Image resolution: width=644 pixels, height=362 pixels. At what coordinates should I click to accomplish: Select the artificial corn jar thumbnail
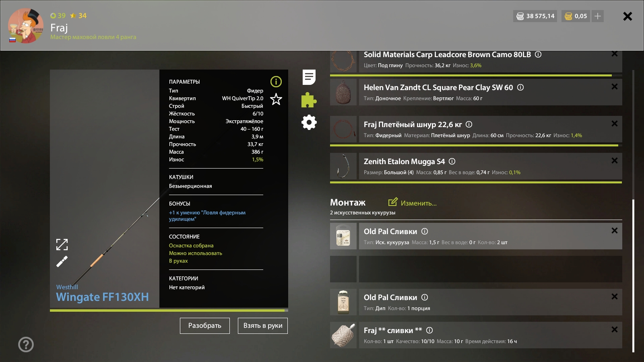click(343, 236)
